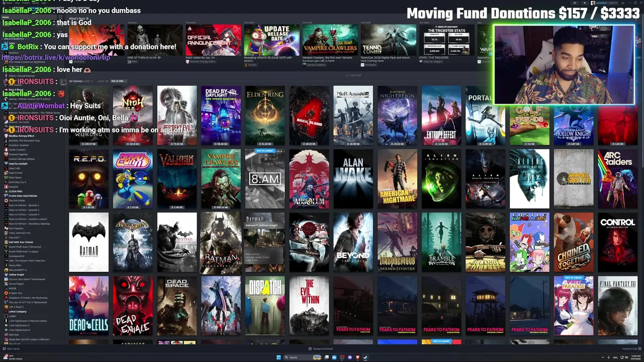The height and width of the screenshot is (362, 644).
Task: Open the Valheim game cover
Action: pos(177,179)
